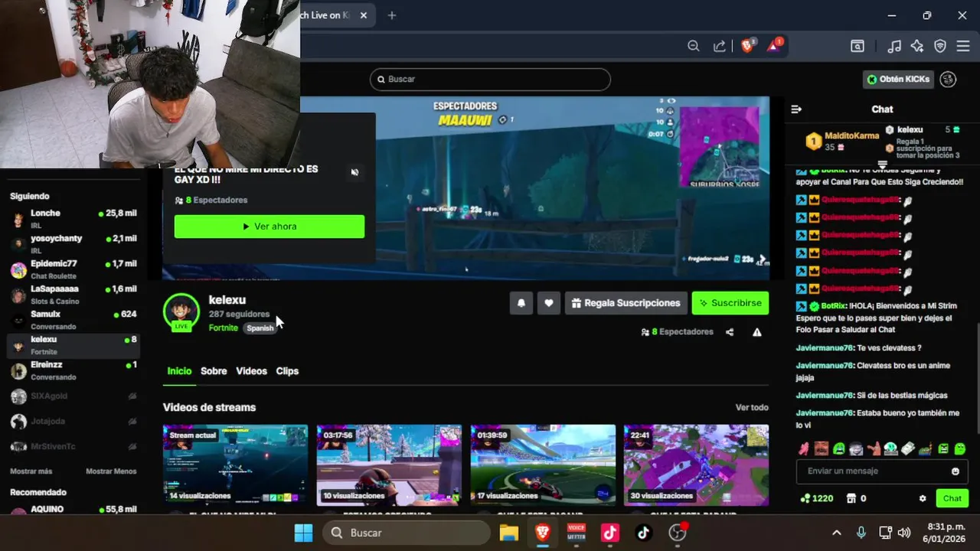The width and height of the screenshot is (980, 551).
Task: Click the Obtén KICKs button
Action: (899, 79)
